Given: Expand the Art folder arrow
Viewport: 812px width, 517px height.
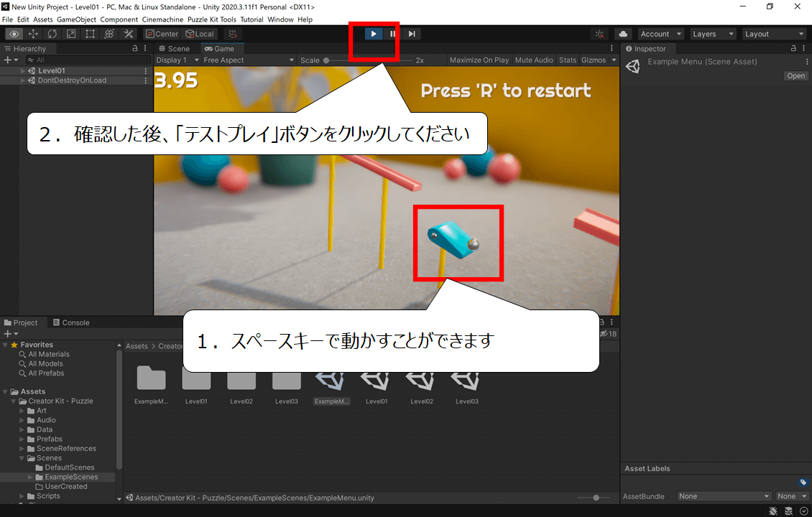Looking at the screenshot, I should tap(22, 411).
